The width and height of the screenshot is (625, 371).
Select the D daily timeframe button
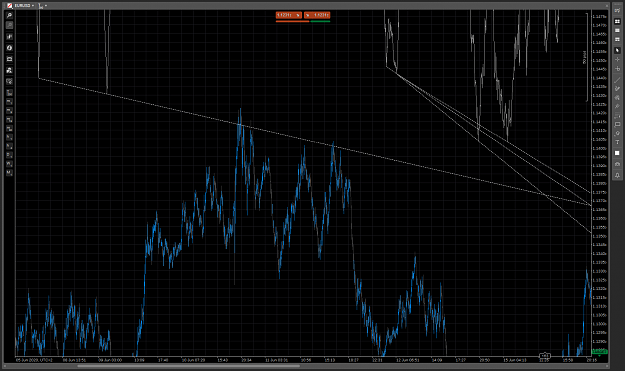pos(9,155)
